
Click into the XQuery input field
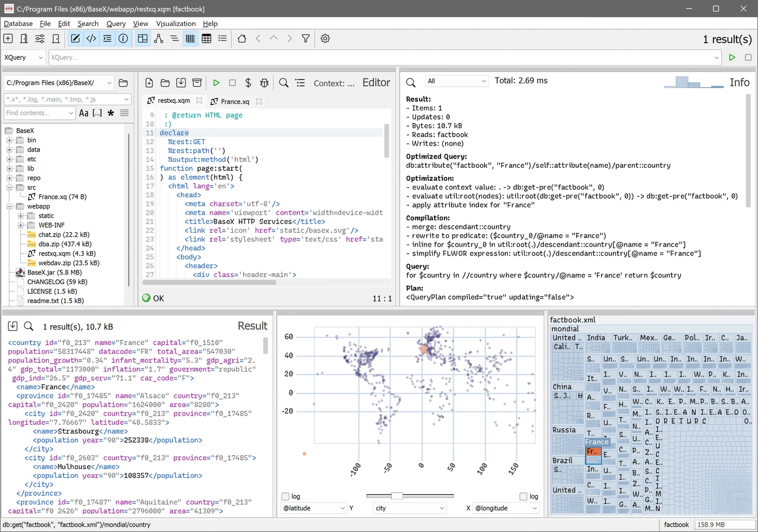click(x=385, y=57)
